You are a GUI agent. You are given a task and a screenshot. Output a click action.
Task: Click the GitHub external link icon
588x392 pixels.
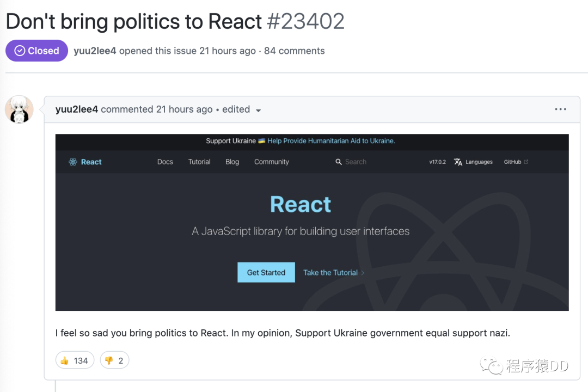coord(526,162)
